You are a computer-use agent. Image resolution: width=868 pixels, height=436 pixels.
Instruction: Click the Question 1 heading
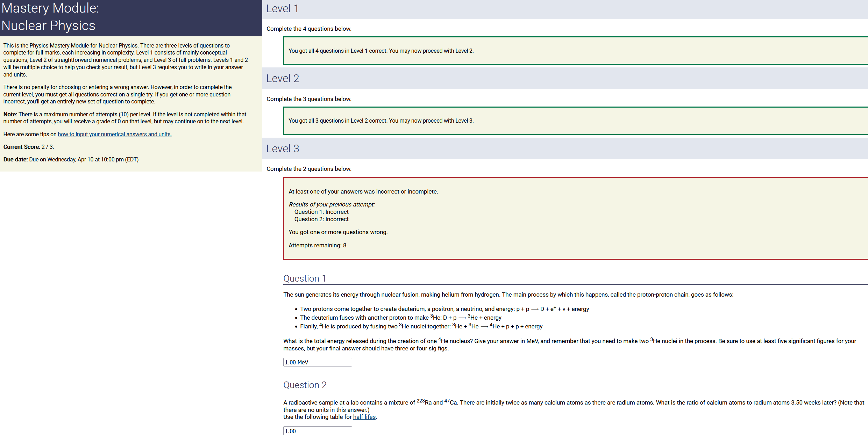pyautogui.click(x=304, y=278)
